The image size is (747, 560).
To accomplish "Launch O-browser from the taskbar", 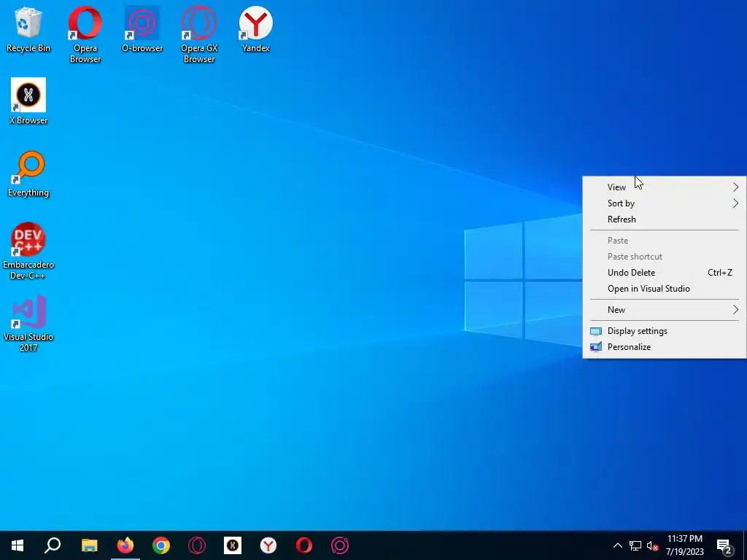I will click(340, 545).
